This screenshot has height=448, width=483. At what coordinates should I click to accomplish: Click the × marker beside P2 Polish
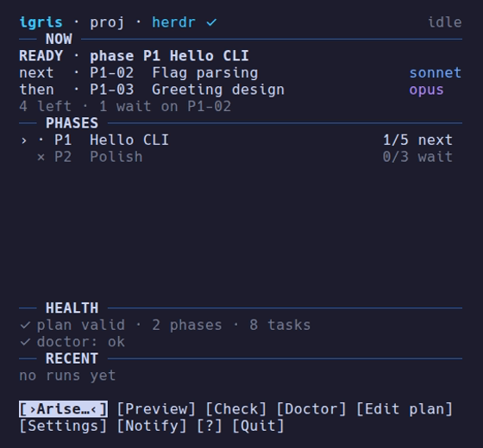[41, 157]
